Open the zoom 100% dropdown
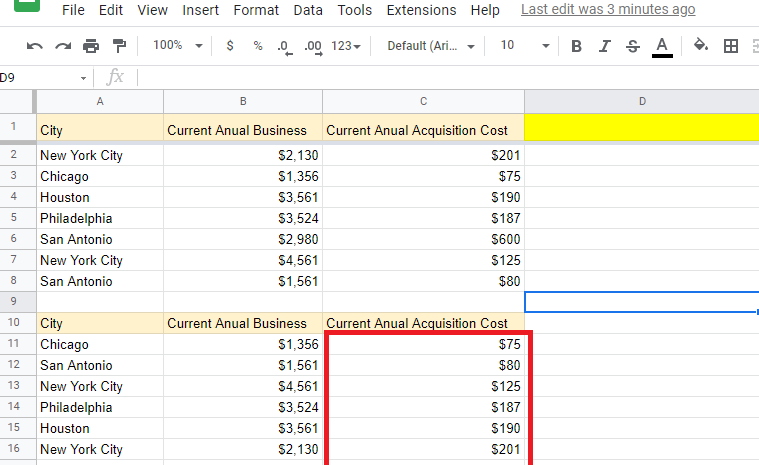 click(177, 46)
